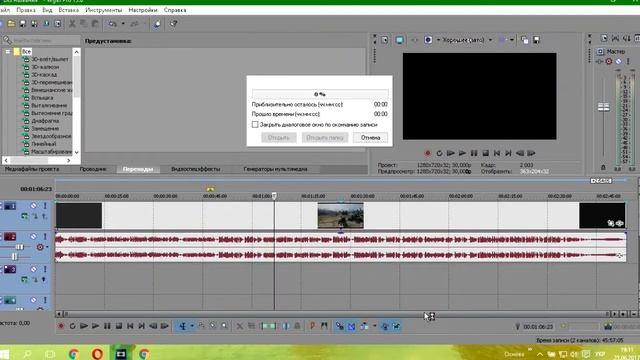Click the transitions search field
The image size is (640, 360).
coord(42,40)
